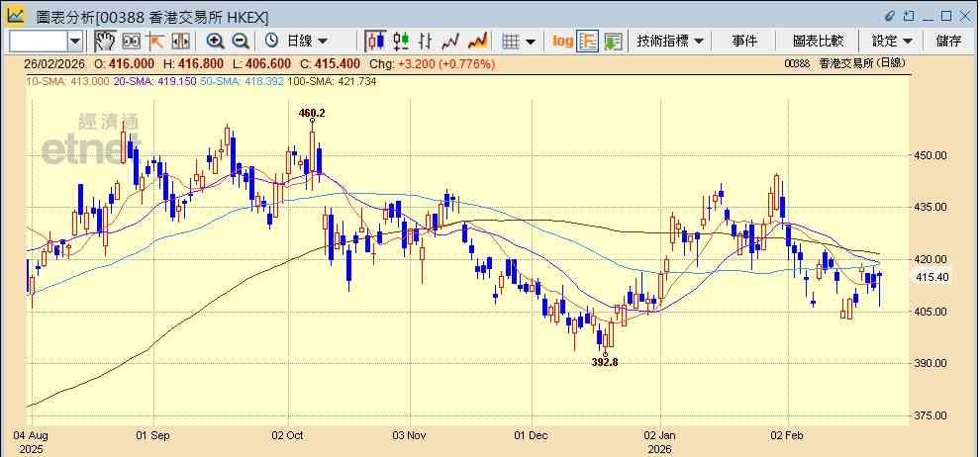Focus the stock code input field
The width and height of the screenshot is (980, 457).
pos(39,42)
